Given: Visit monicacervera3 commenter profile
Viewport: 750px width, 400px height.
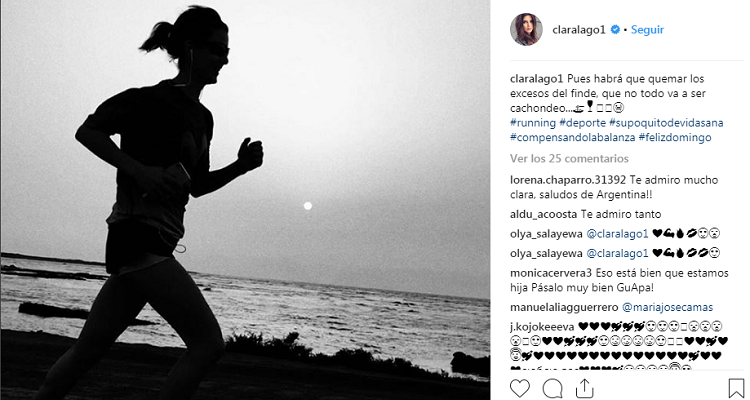Looking at the screenshot, I should pos(551,274).
